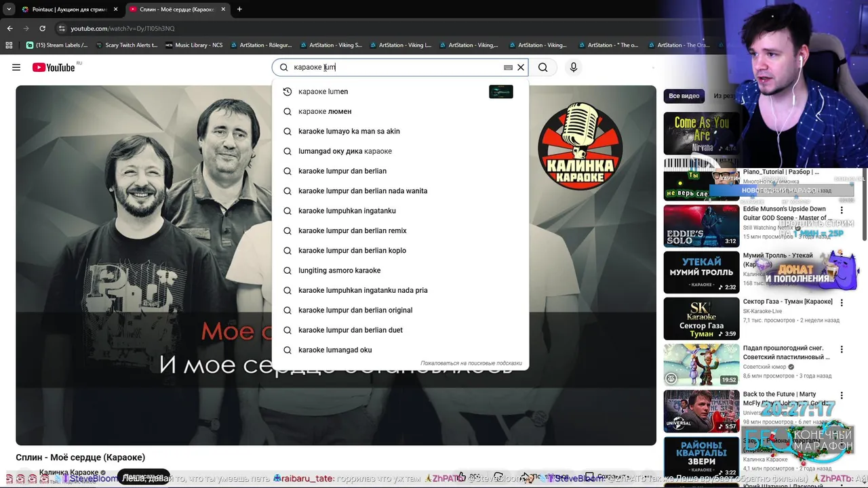Open the tab search dropdown arrow
This screenshot has height=488, width=868.
[8, 9]
